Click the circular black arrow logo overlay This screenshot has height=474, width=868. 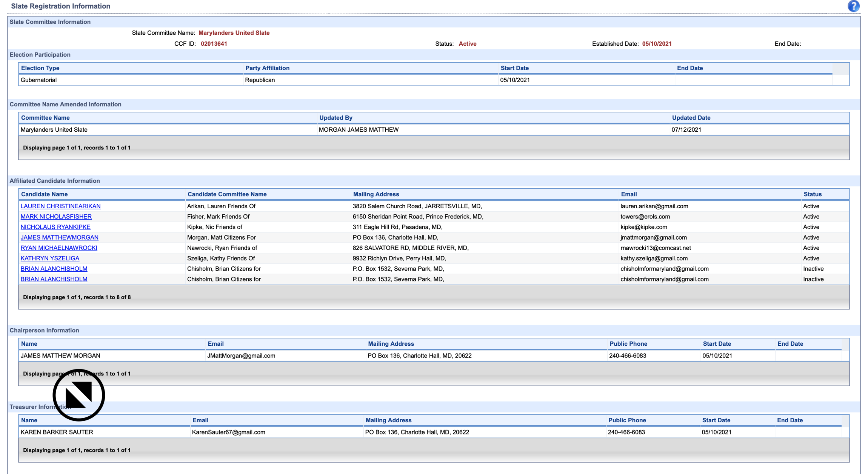tap(78, 395)
